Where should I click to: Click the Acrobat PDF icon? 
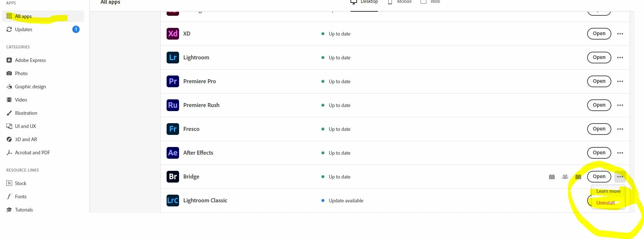pyautogui.click(x=9, y=152)
